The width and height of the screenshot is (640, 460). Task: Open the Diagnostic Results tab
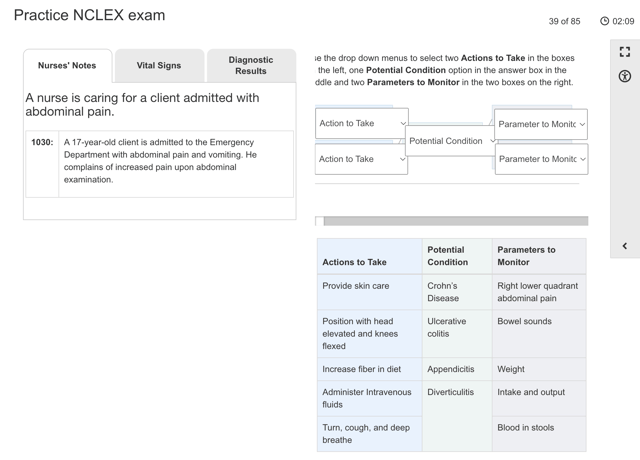point(251,66)
